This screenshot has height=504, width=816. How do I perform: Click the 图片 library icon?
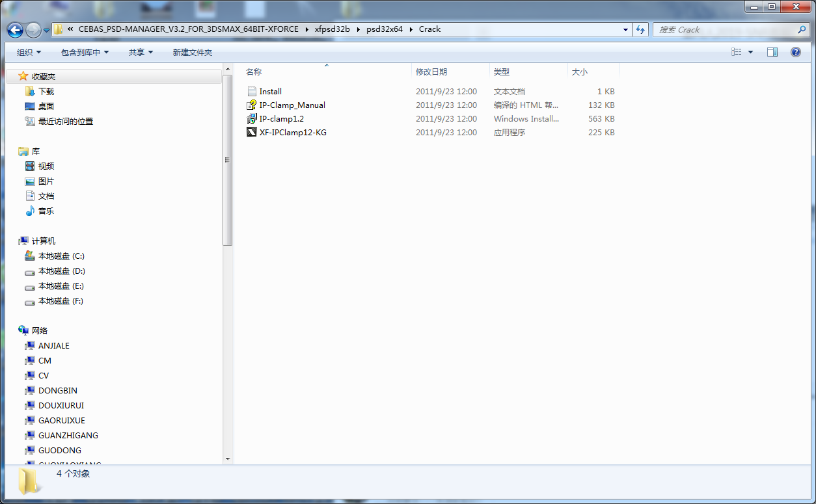(x=30, y=181)
